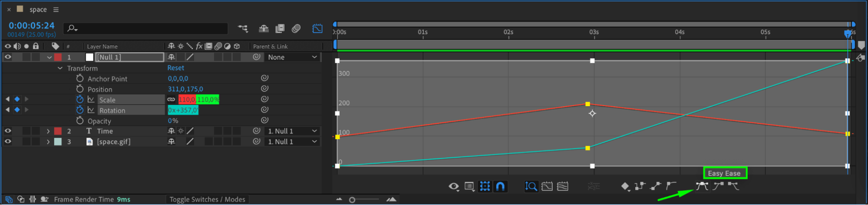This screenshot has width=868, height=205.
Task: Go to the previous Rotation keyframe
Action: tap(7, 110)
